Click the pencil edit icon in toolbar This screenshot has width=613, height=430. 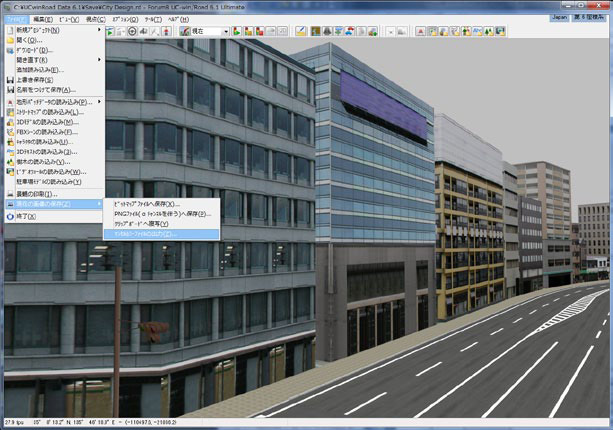click(300, 31)
